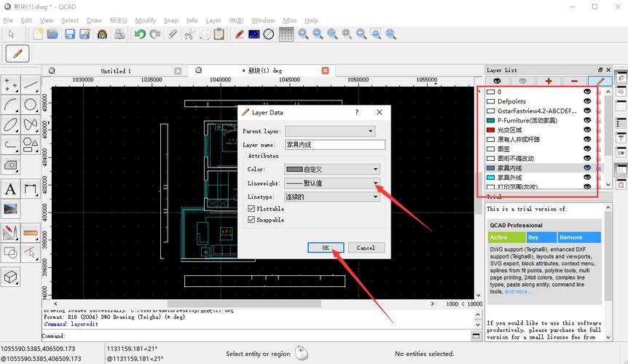Select the Ellipse drawing tool
The image size is (628, 364).
click(x=10, y=124)
